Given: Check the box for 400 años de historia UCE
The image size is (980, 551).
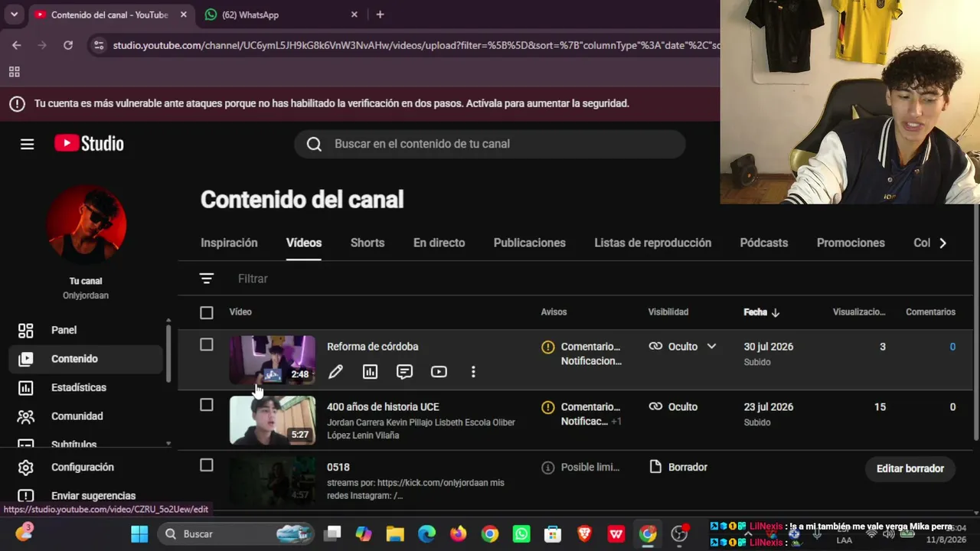Looking at the screenshot, I should [207, 405].
